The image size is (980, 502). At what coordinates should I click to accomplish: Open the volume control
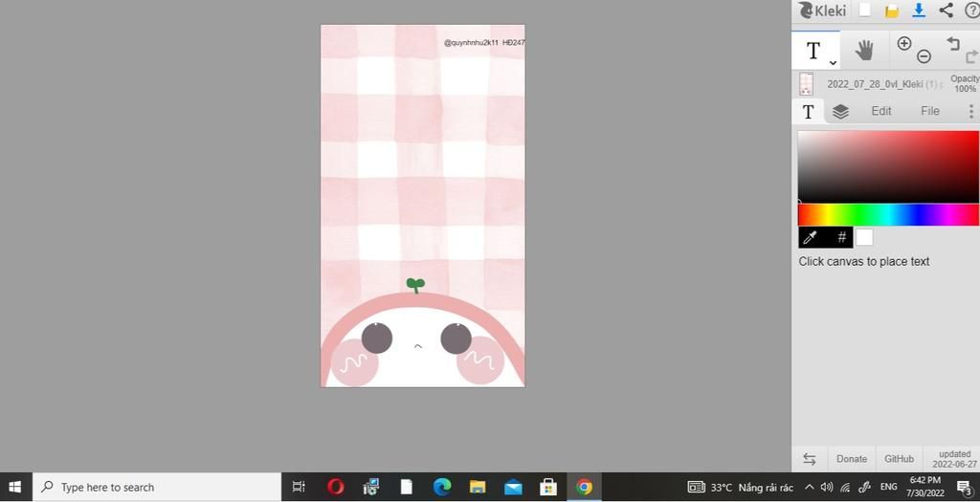(x=827, y=487)
